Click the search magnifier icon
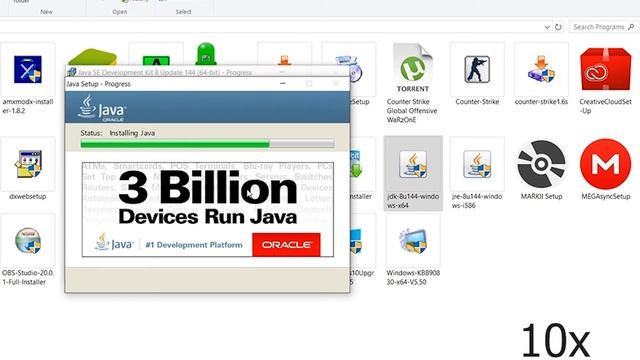This screenshot has width=640, height=360. pyautogui.click(x=631, y=27)
